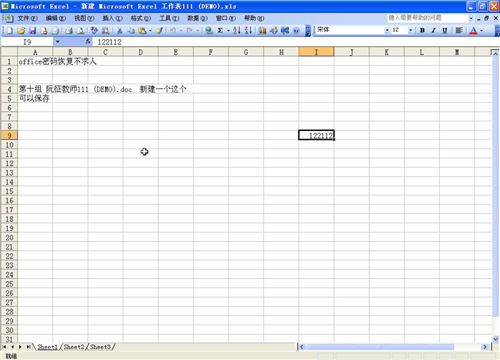Open the Edit (编辑) menu
Image resolution: width=500 pixels, height=360 pixels.
(x=56, y=18)
